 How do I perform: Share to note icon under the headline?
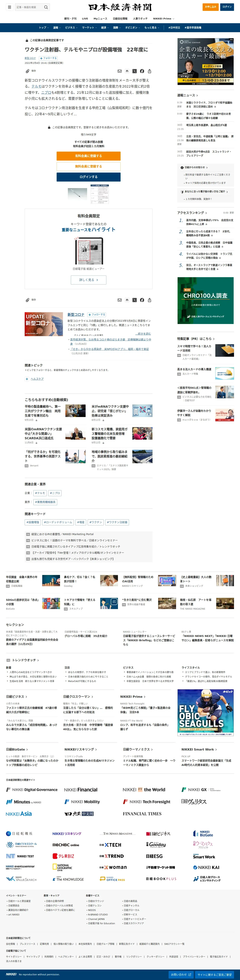click(x=127, y=71)
